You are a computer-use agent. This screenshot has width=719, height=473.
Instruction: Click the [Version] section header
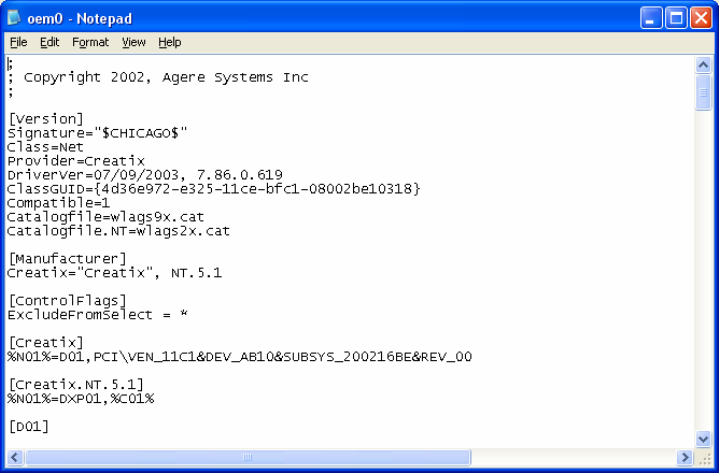pyautogui.click(x=46, y=119)
